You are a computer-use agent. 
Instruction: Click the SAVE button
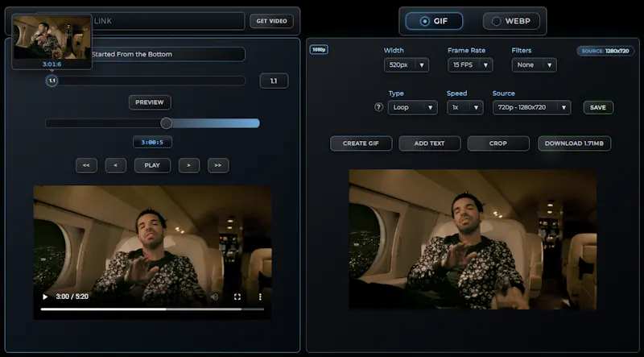click(598, 107)
